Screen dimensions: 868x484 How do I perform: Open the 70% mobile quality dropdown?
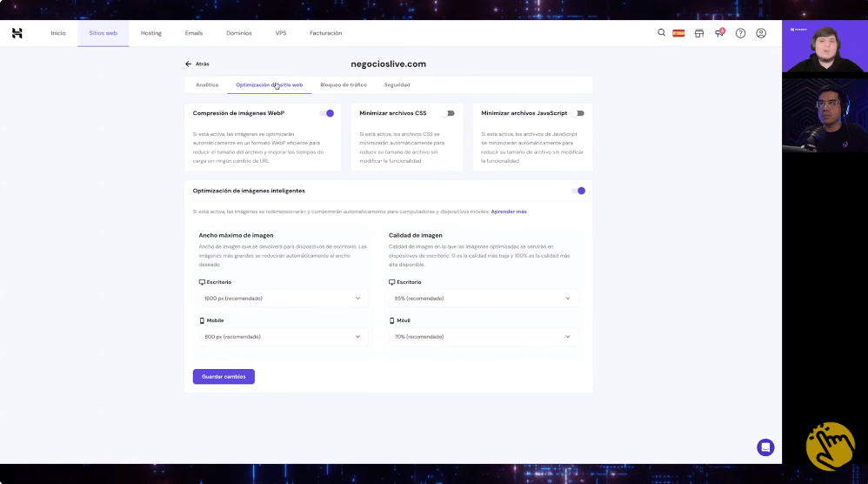pos(484,337)
